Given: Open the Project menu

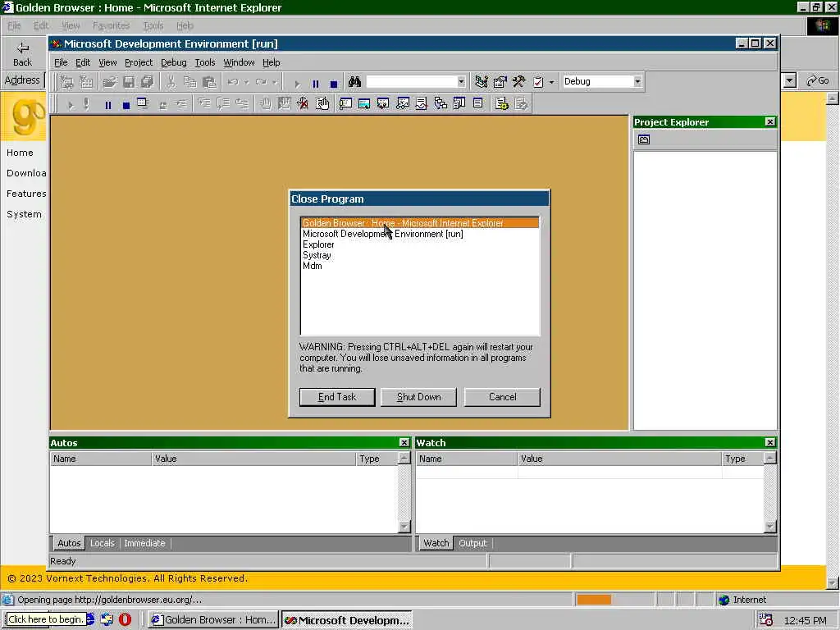Looking at the screenshot, I should tap(139, 62).
